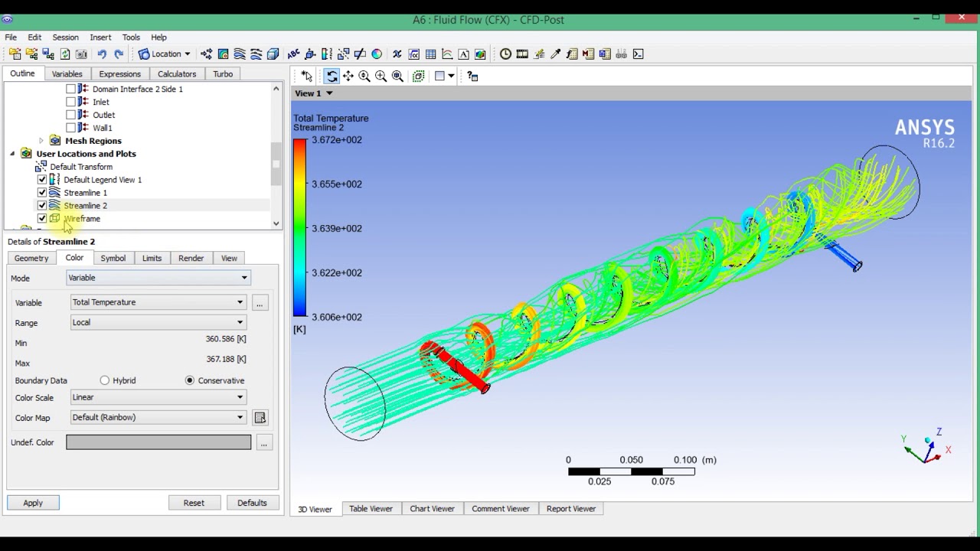980x551 pixels.
Task: Switch to the Expressions tab
Action: (119, 74)
